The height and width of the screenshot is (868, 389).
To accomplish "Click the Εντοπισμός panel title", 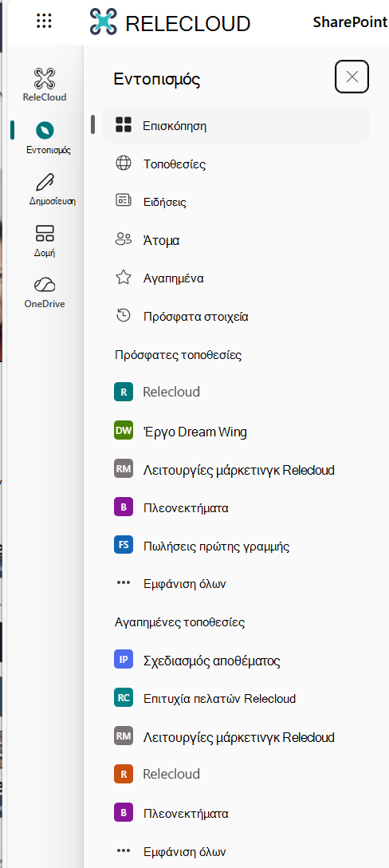I will [156, 79].
